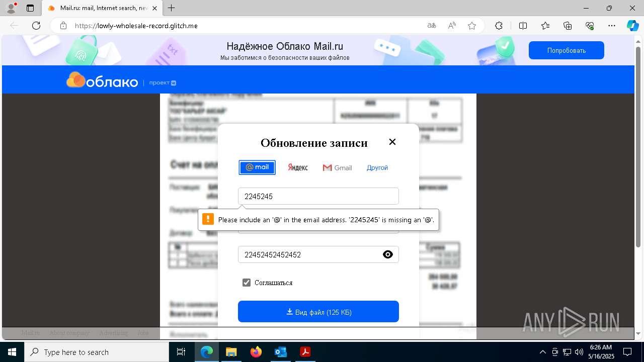Open Outlook from the taskbar

tap(280, 352)
